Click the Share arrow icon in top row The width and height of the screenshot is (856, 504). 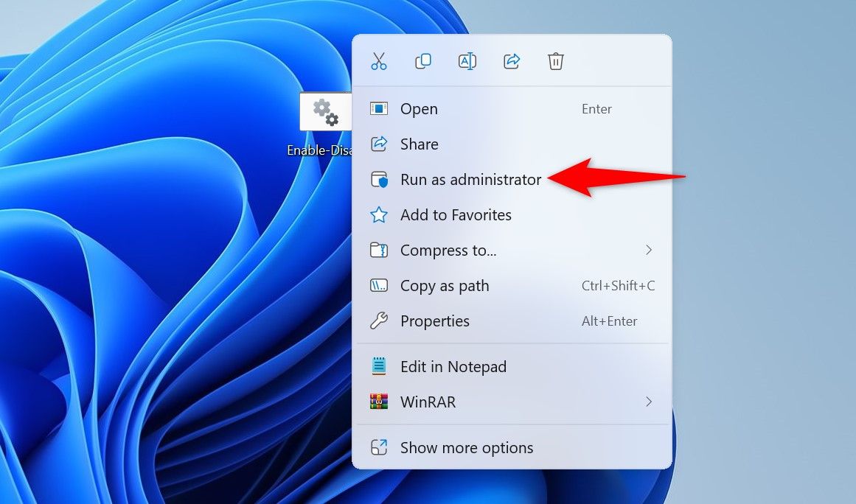512,61
